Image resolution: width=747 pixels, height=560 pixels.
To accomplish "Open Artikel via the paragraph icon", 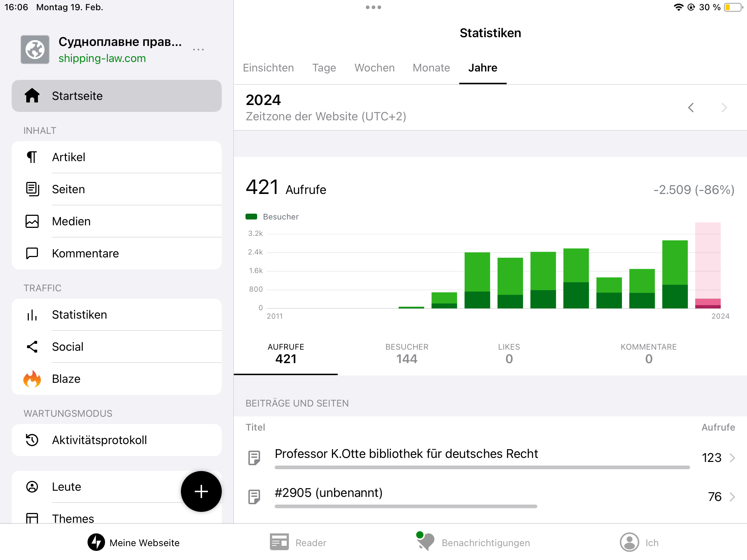I will pyautogui.click(x=32, y=157).
